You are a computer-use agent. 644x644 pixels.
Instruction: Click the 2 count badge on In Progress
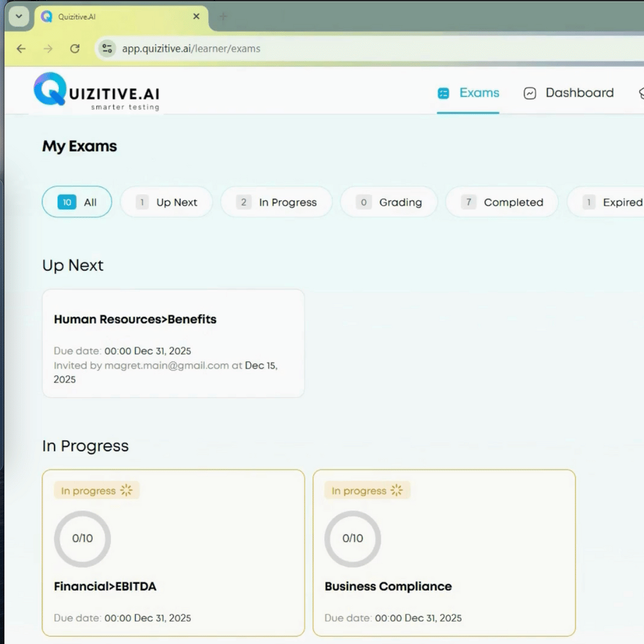[243, 202]
